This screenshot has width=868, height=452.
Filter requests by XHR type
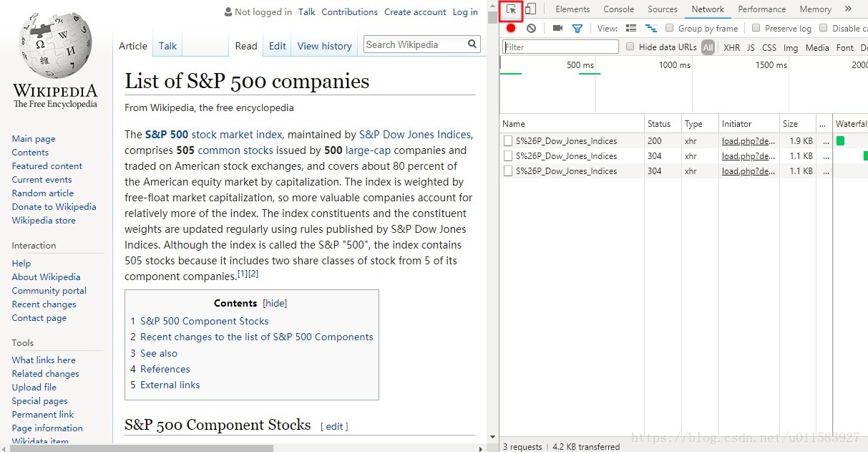[x=731, y=48]
